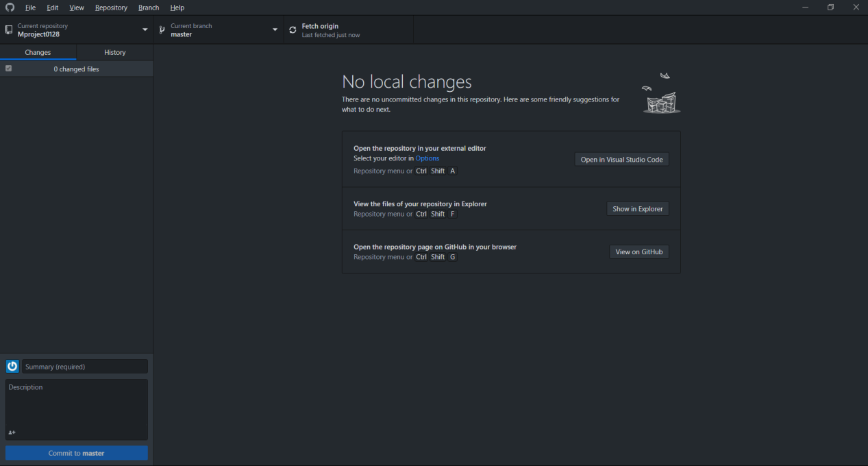Screen dimensions: 868x466
Task: Click the branch icon beside master
Action: 162,30
